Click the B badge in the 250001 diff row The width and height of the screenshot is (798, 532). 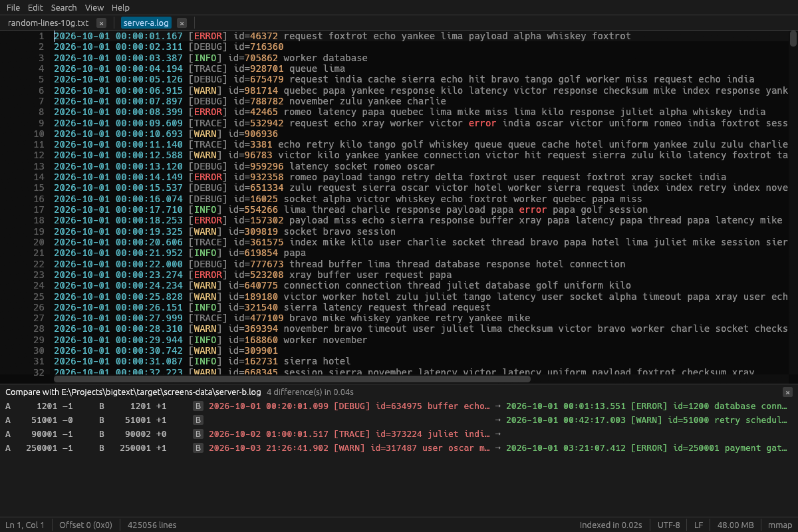pos(198,448)
